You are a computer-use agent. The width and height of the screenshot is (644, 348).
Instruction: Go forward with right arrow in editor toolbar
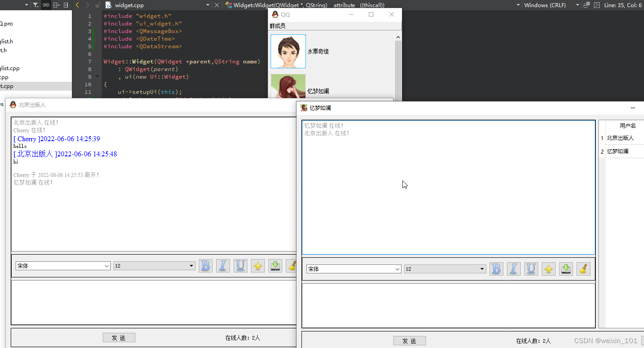pyautogui.click(x=87, y=5)
